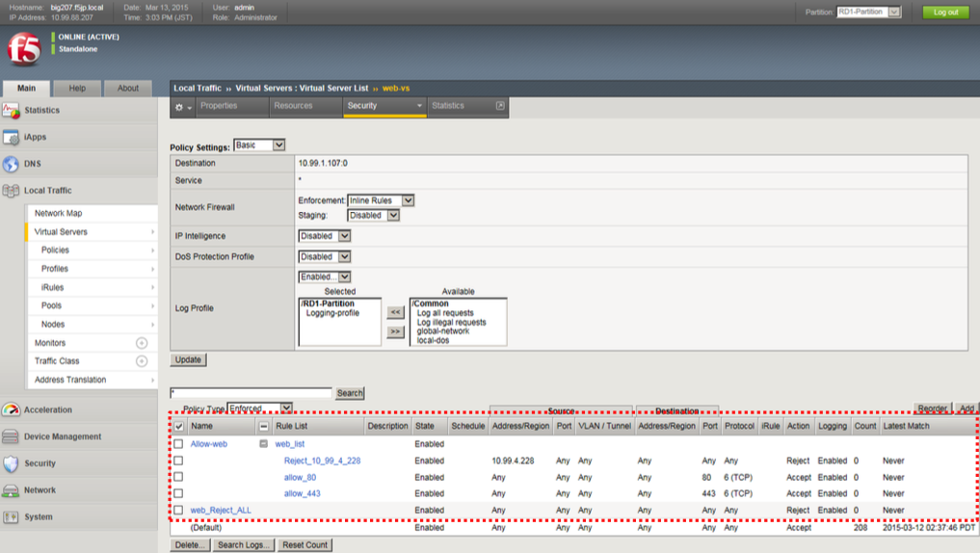Toggle the select-all checkbox in table header
Screen dimensions: 980x553
pos(178,426)
